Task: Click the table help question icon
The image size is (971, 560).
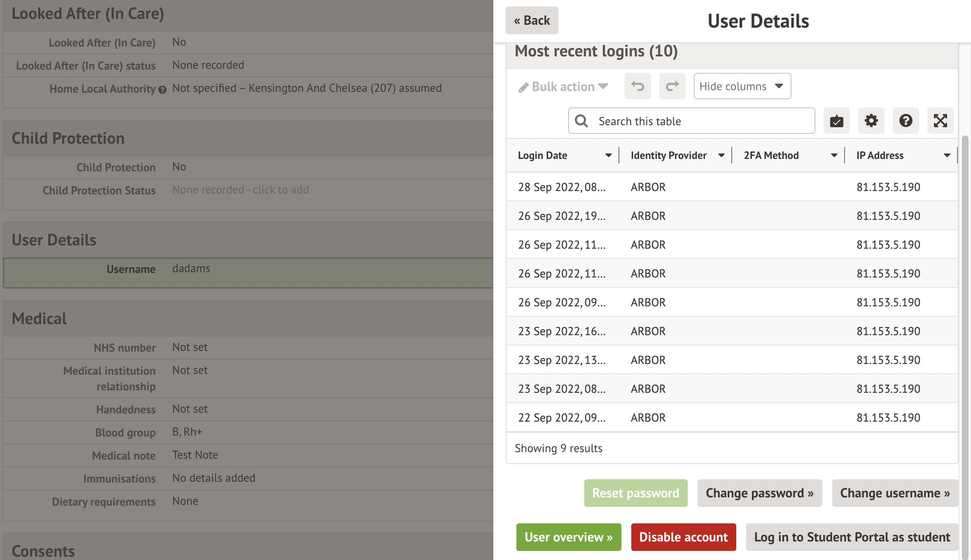Action: [906, 121]
